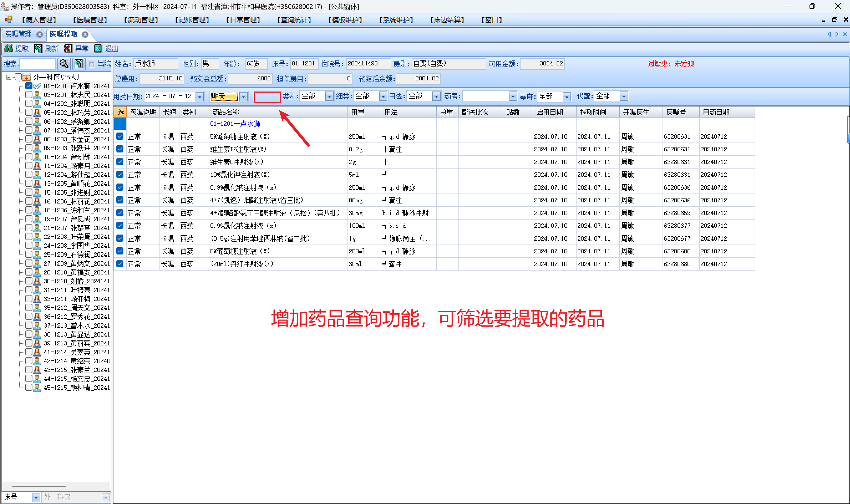Click the red-outlined drug search box
Image resolution: width=850 pixels, height=504 pixels.
click(x=267, y=97)
